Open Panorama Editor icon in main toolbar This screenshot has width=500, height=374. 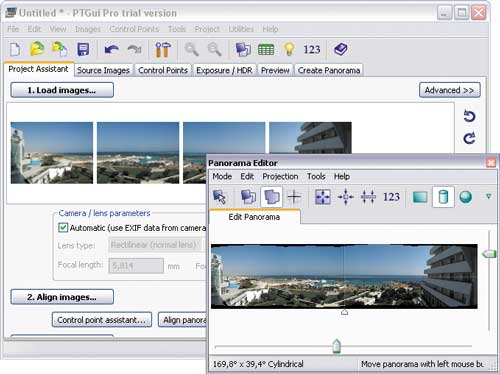[x=243, y=50]
